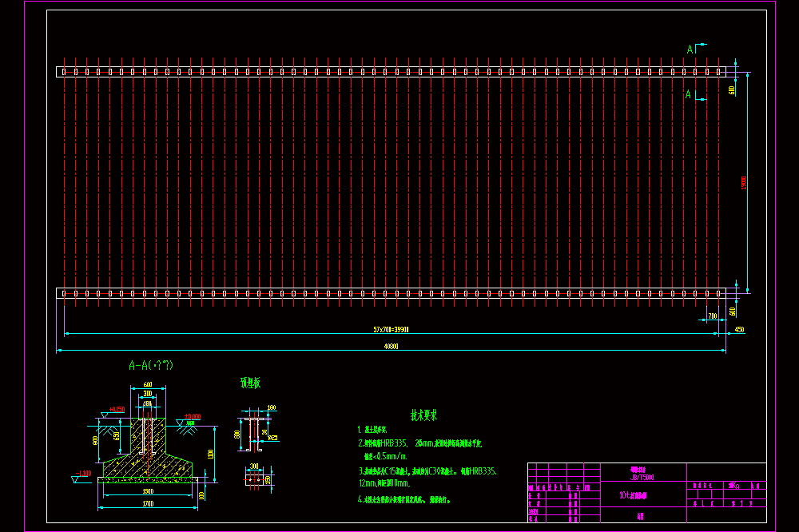The width and height of the screenshot is (799, 532).
Task: Click the 650 vertical dimension in section
Action: coord(117,436)
